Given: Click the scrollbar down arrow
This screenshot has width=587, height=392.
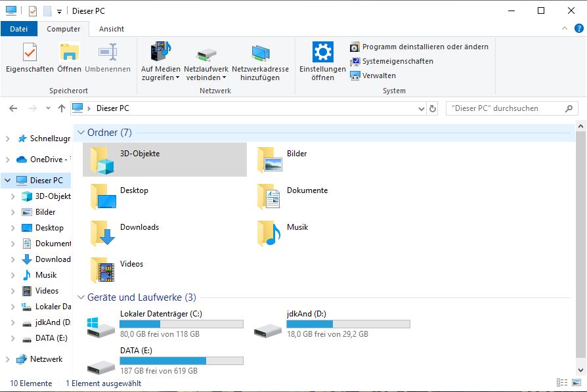Looking at the screenshot, I should 580,370.
